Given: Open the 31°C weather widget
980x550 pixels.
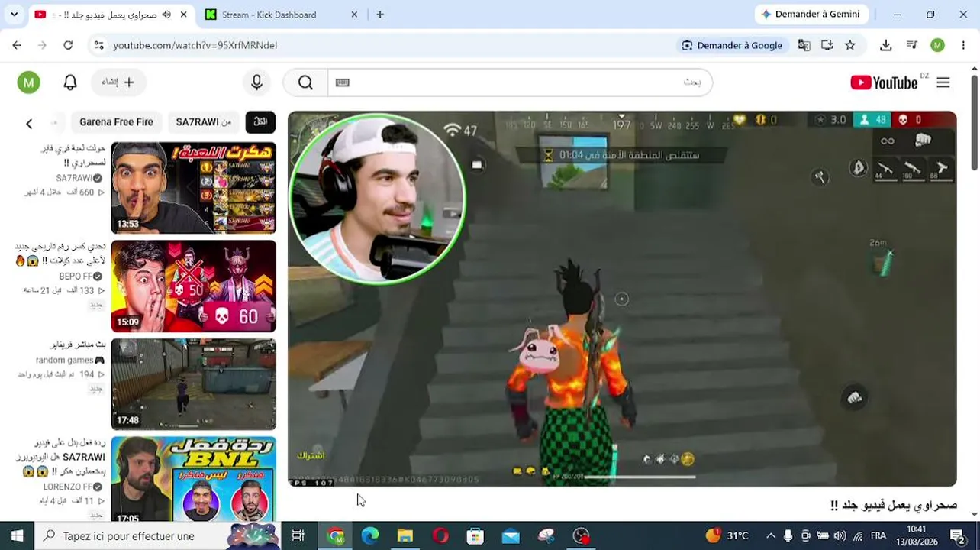Looking at the screenshot, I should [729, 535].
